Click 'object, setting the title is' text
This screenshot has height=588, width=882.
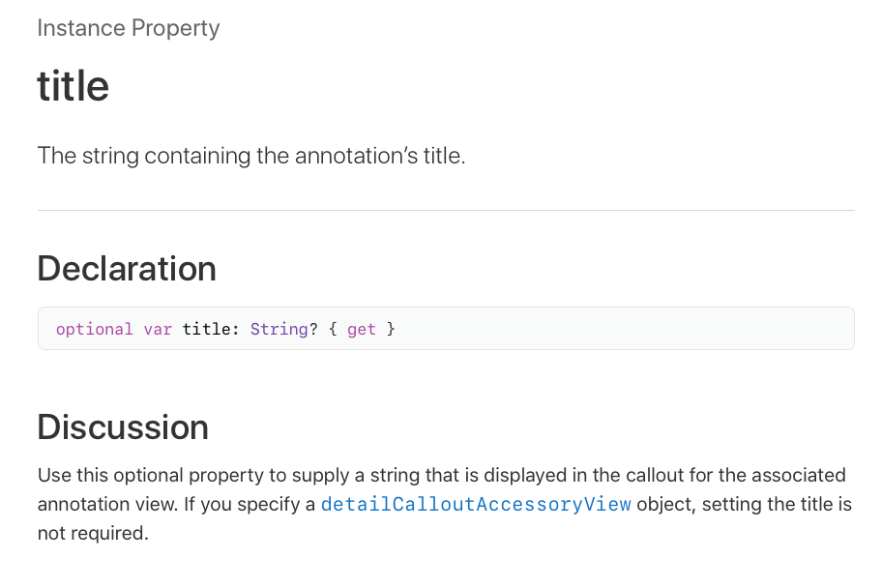point(745,504)
